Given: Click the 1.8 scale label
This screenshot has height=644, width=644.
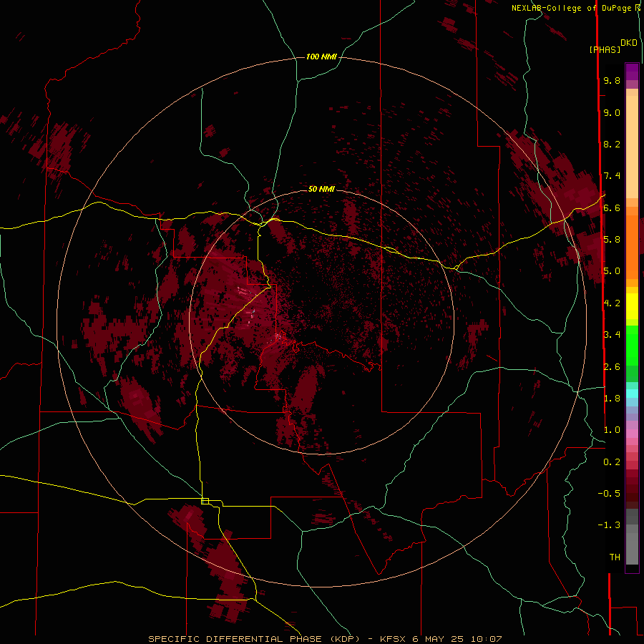Looking at the screenshot, I should coord(612,399).
